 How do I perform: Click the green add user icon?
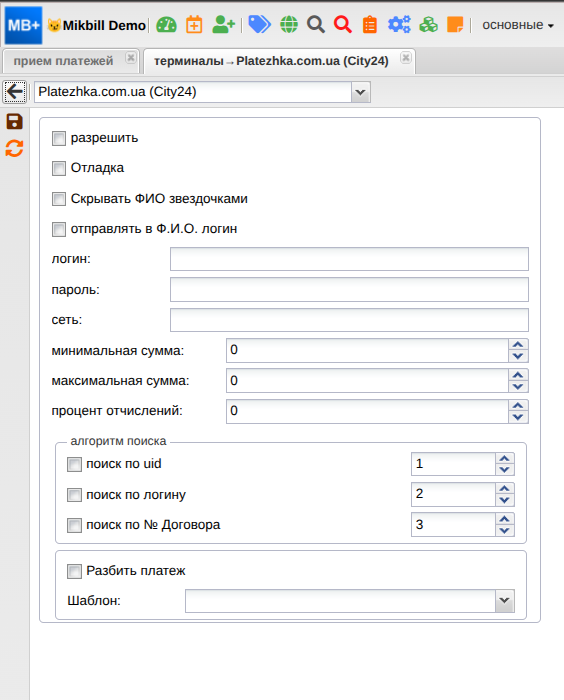click(223, 25)
